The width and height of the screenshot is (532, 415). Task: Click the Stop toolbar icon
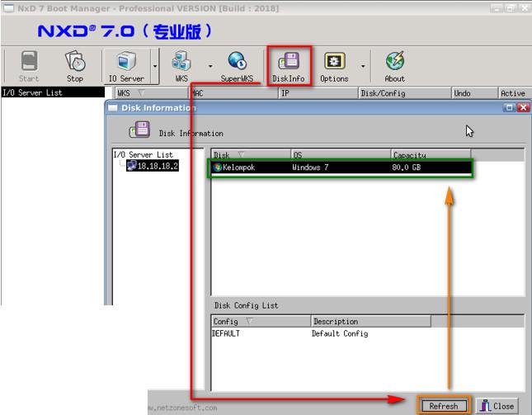pos(75,67)
